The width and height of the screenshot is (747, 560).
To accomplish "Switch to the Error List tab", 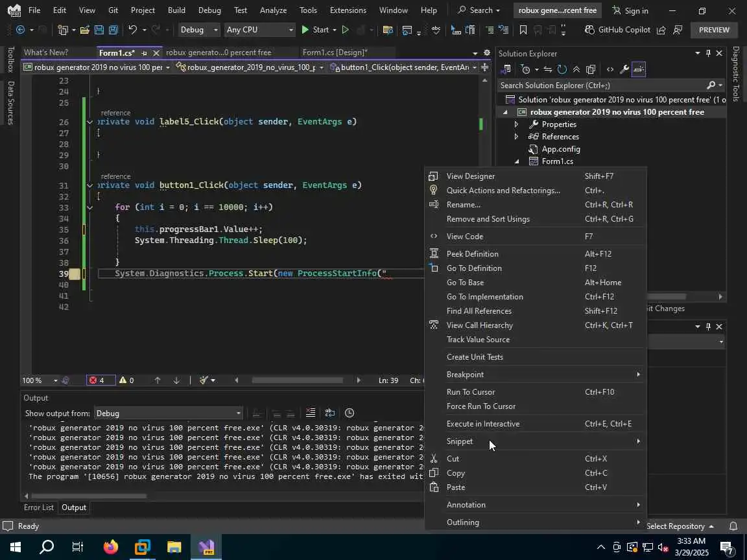I will (x=39, y=507).
